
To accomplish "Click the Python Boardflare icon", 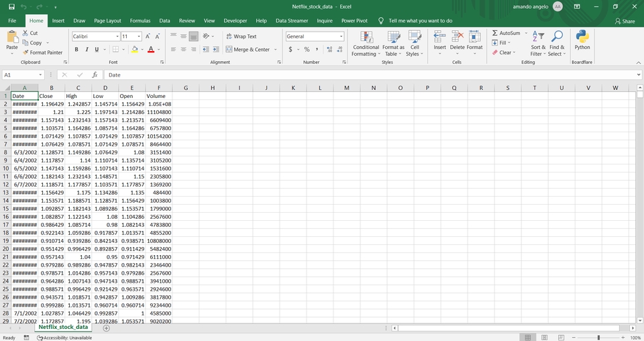I will (x=582, y=36).
